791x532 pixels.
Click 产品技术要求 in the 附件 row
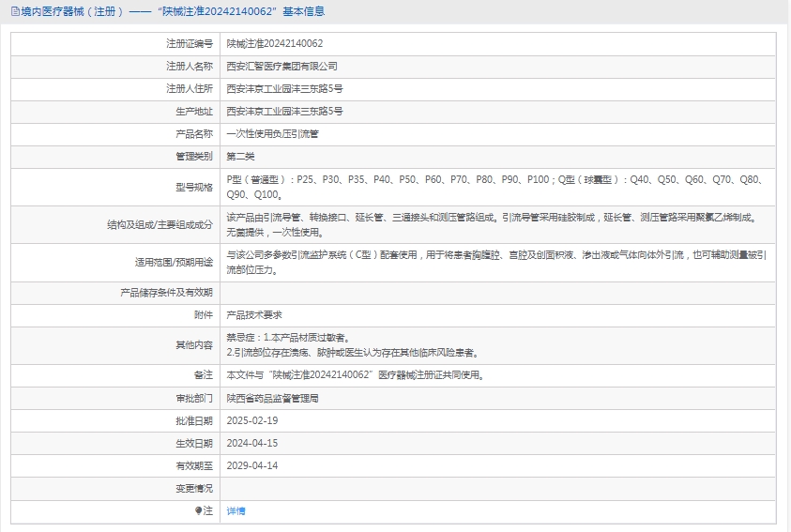253,315
